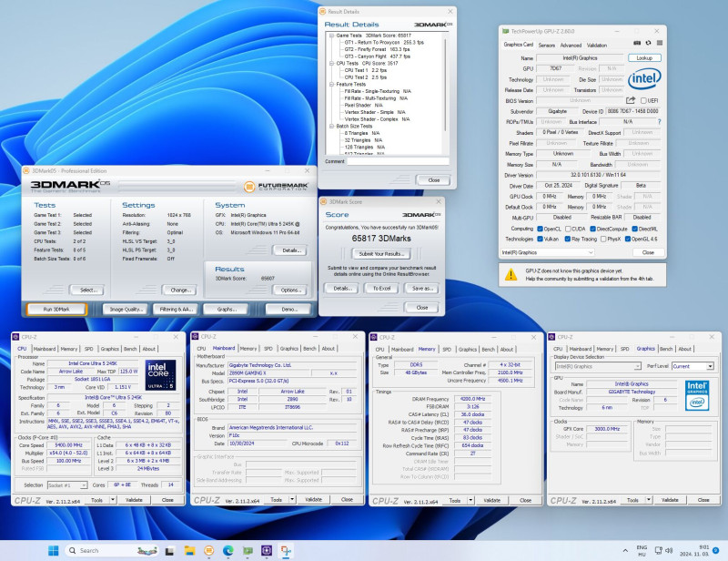Open About tab in the CPU-Z Memory timings window

point(507,349)
